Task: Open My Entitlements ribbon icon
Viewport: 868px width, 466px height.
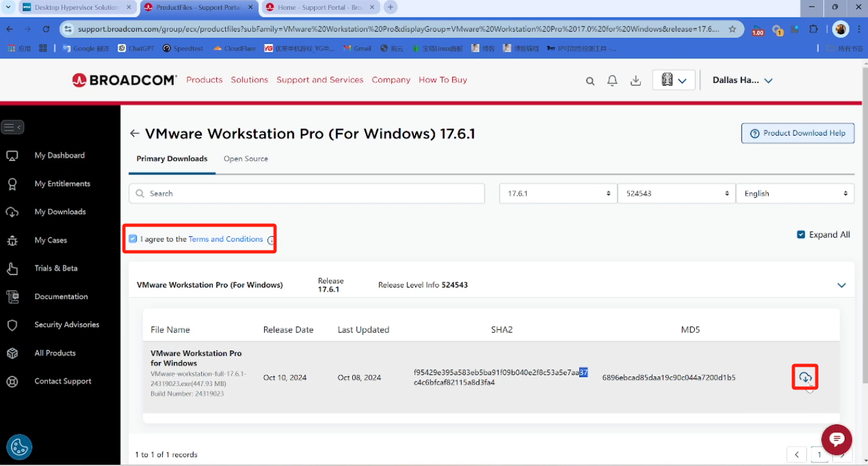Action: tap(12, 184)
